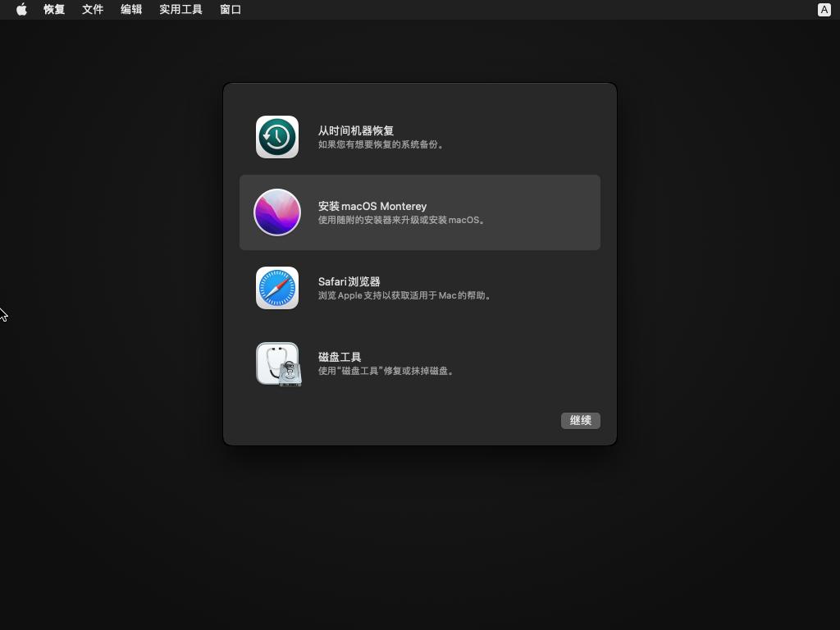840x630 pixels.
Task: Click the Time Machine clock icon
Action: tap(277, 136)
